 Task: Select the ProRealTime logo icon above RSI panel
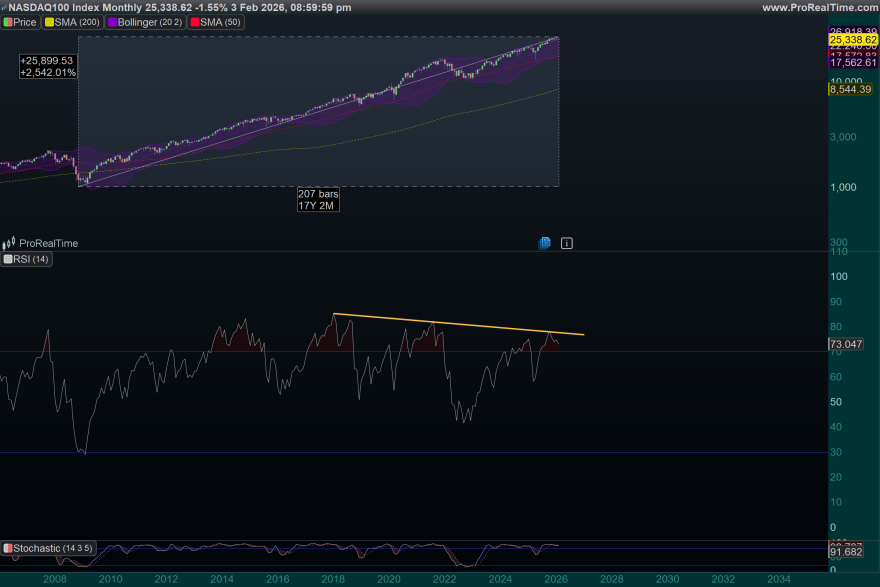10,242
